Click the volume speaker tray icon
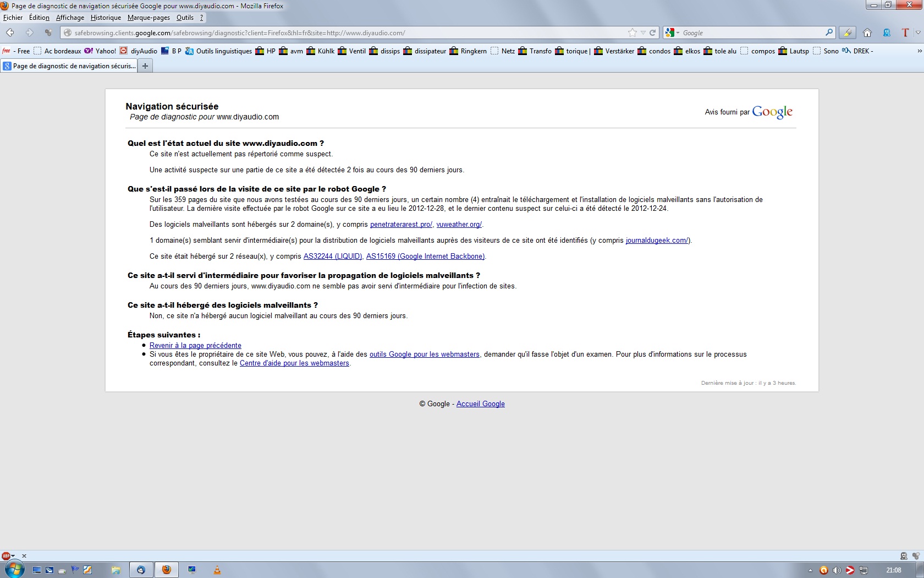The image size is (924, 578). coord(837,570)
